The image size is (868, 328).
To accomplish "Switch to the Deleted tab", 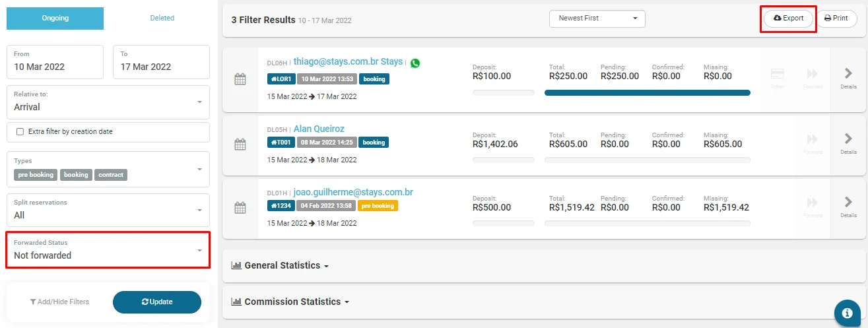I will (162, 18).
